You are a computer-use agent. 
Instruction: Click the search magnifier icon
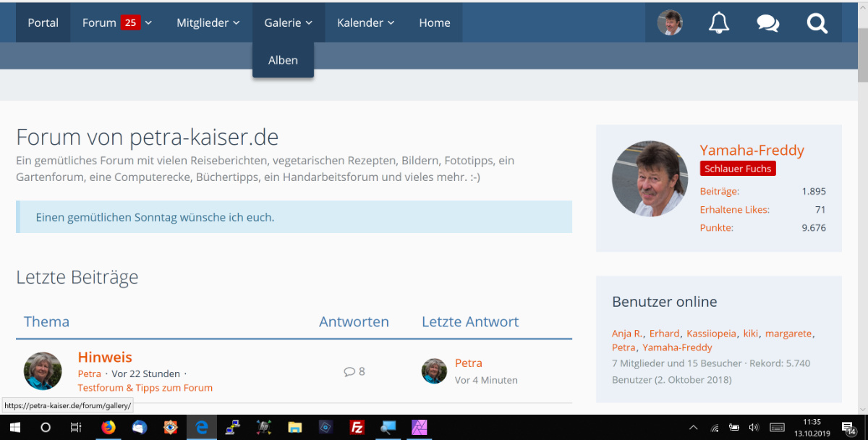[x=817, y=23]
